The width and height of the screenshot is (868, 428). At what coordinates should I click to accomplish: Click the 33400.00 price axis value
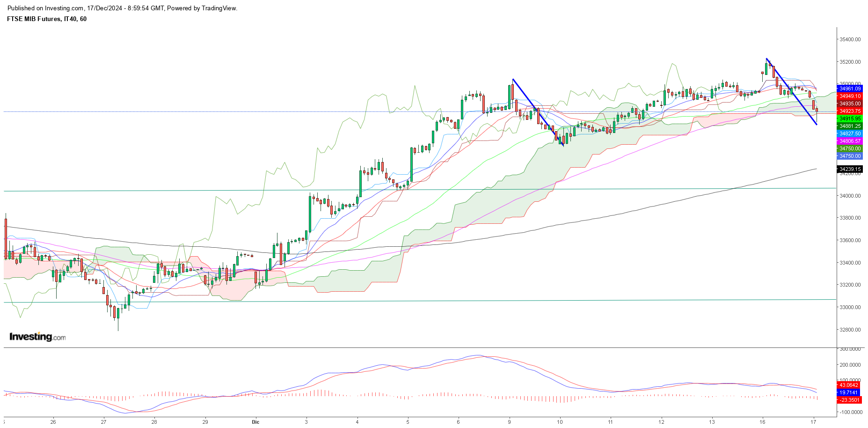point(850,263)
